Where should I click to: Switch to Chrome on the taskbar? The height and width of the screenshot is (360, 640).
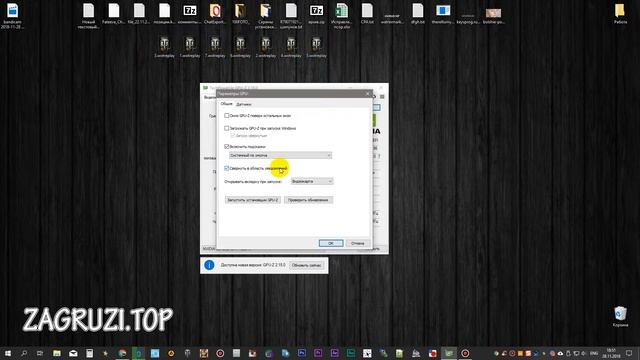122,353
